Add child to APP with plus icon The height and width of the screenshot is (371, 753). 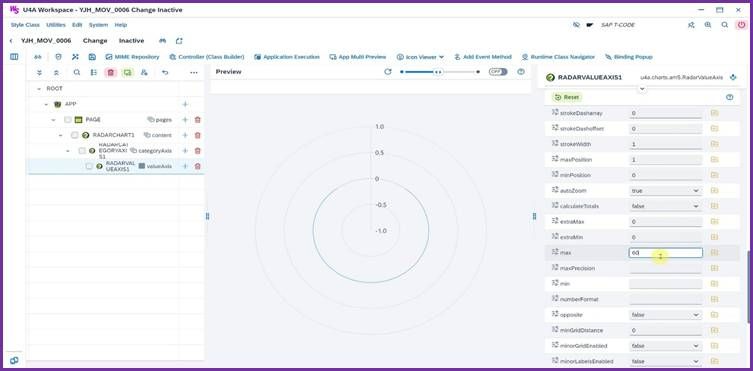tap(185, 104)
